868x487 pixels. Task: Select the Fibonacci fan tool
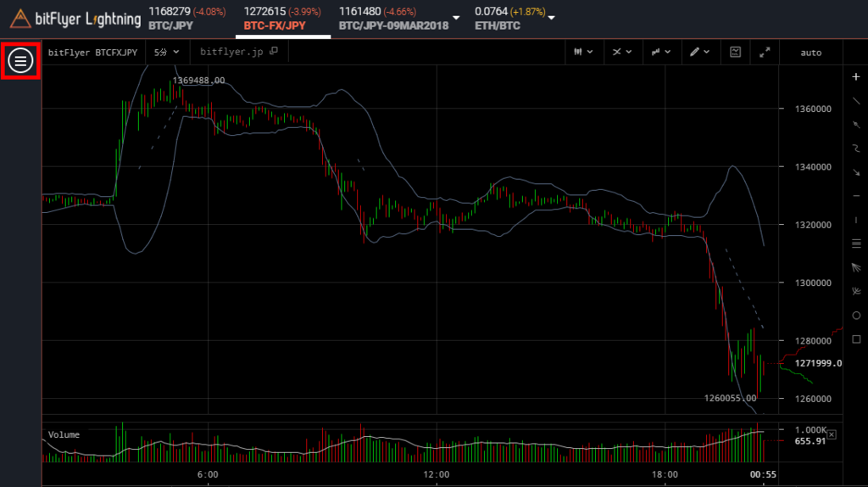(x=856, y=267)
